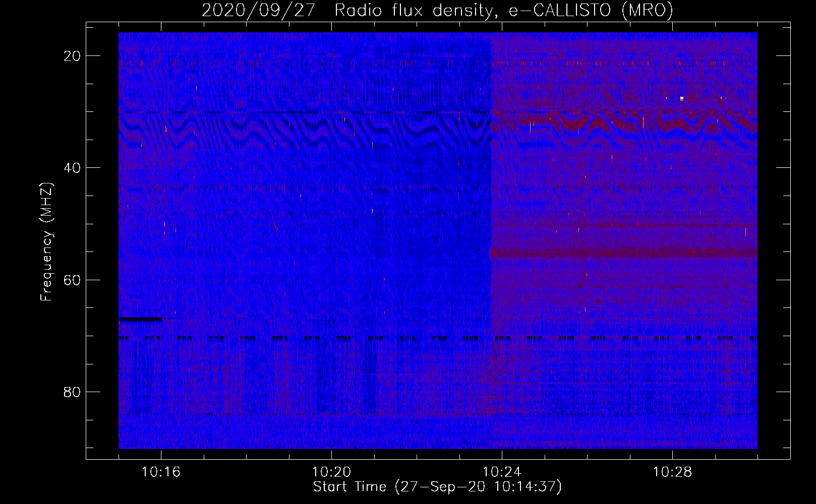816x504 pixels.
Task: Click the 10:24 time tick label
Action: [502, 472]
